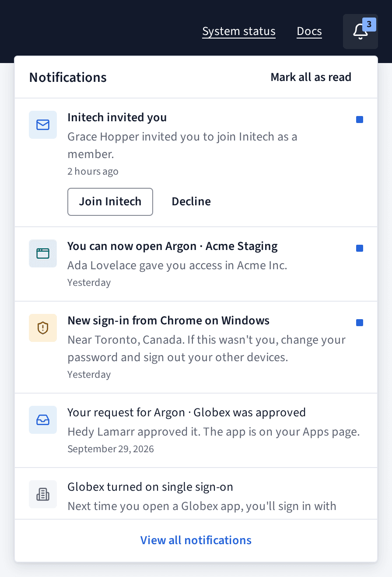Click 'Next time you open a Globex app' text
Image resolution: width=392 pixels, height=577 pixels.
pyautogui.click(x=202, y=507)
